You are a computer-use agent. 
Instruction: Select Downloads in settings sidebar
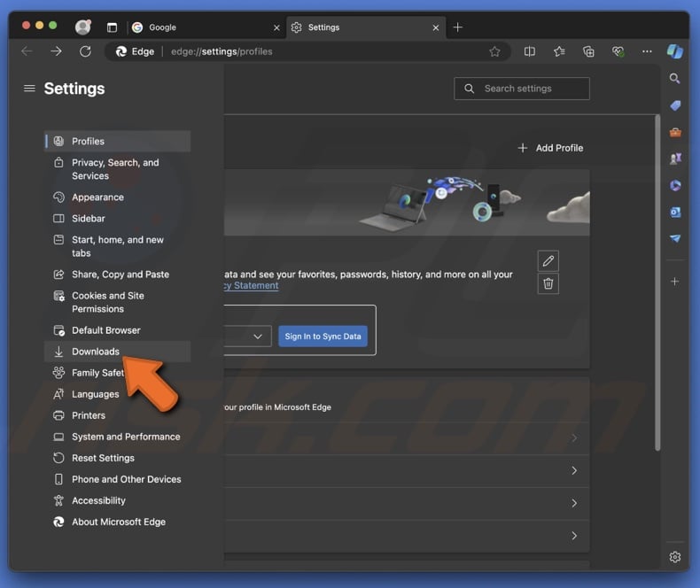coord(96,352)
